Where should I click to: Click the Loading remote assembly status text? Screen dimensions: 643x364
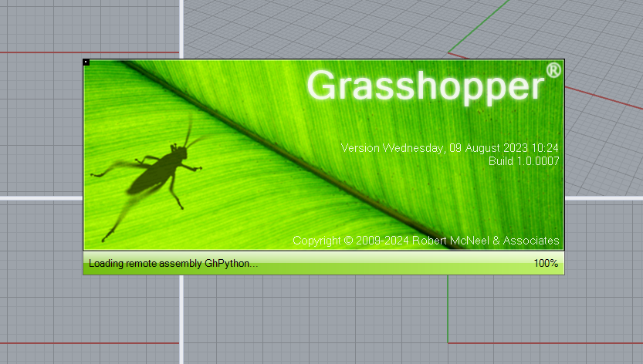pyautogui.click(x=173, y=264)
